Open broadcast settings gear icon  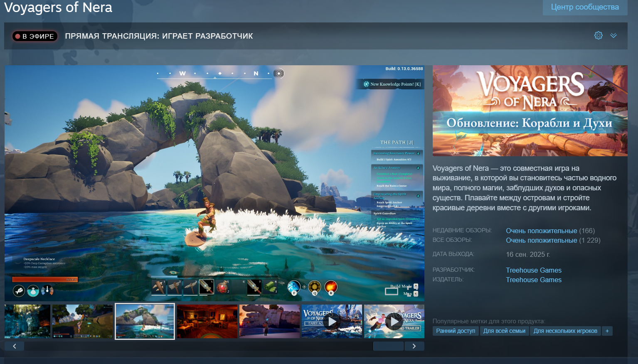[599, 35]
